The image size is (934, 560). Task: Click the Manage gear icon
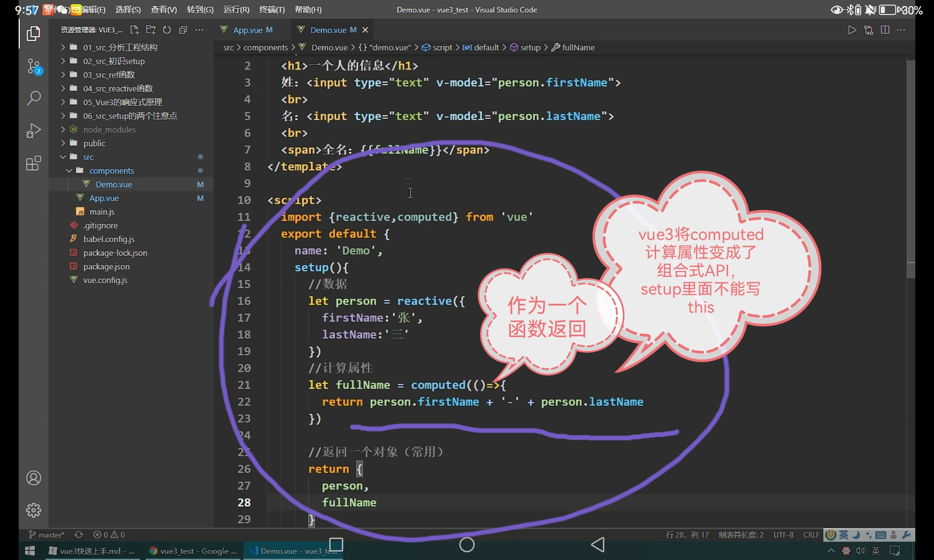(x=34, y=510)
